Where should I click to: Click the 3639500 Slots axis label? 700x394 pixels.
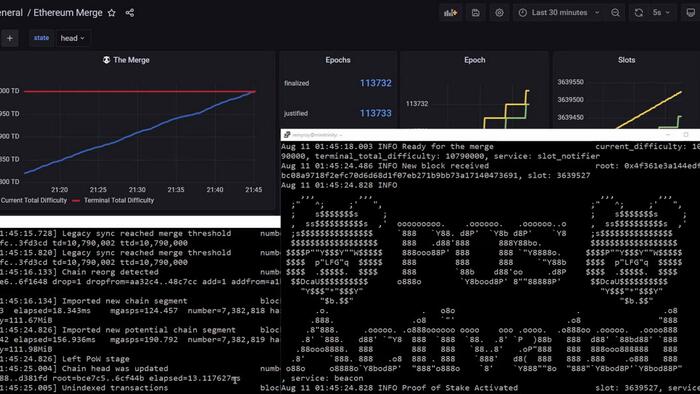pos(571,100)
